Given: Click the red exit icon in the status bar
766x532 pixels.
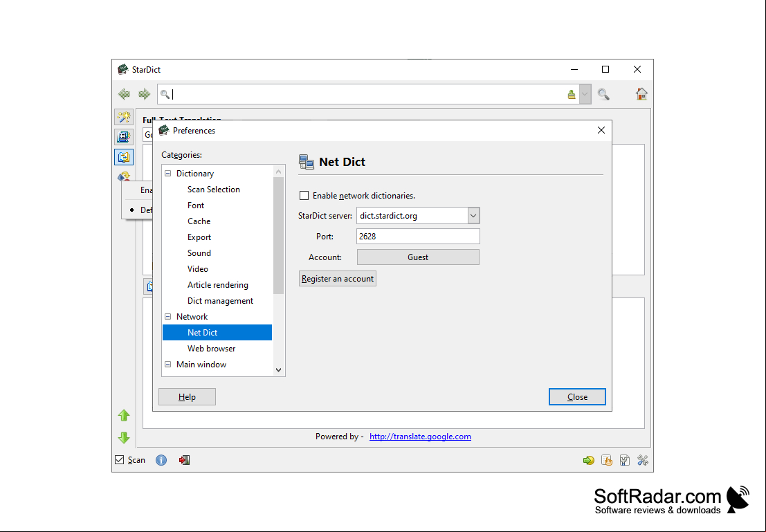Looking at the screenshot, I should [184, 460].
